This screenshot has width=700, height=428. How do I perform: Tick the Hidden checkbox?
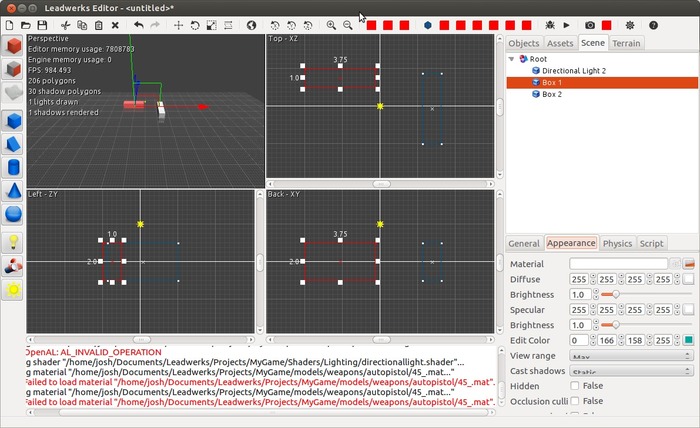575,386
